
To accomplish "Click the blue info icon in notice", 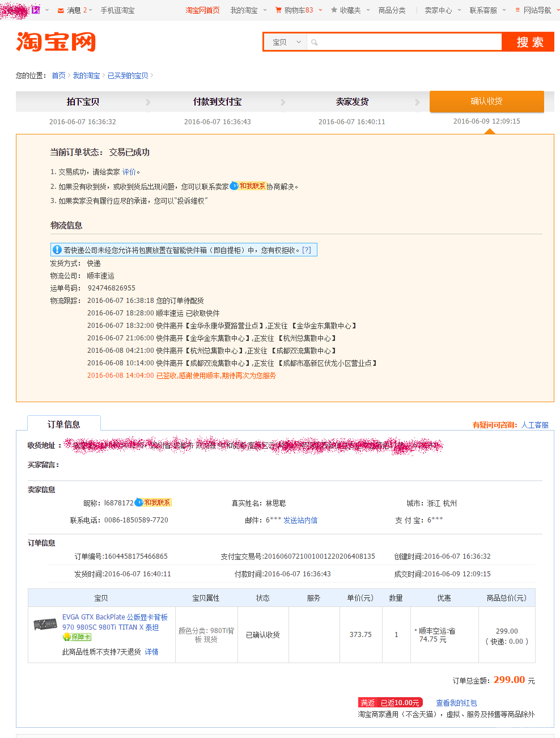I will coord(57,250).
